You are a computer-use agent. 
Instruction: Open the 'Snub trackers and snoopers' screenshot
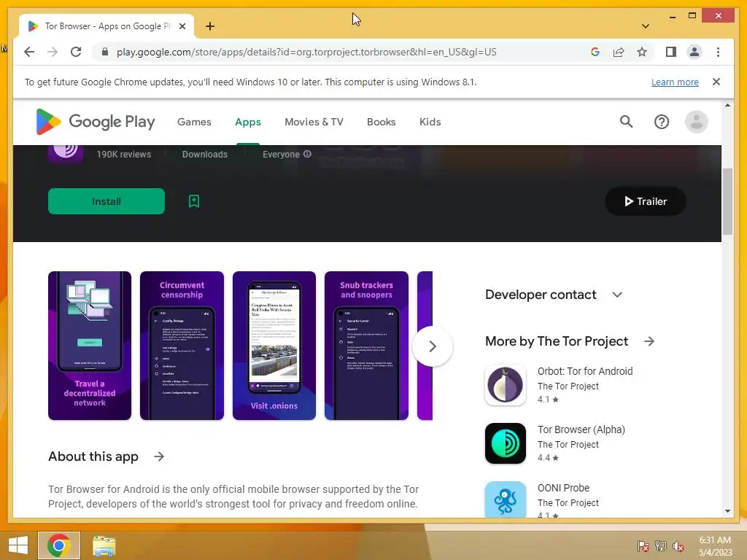[366, 346]
